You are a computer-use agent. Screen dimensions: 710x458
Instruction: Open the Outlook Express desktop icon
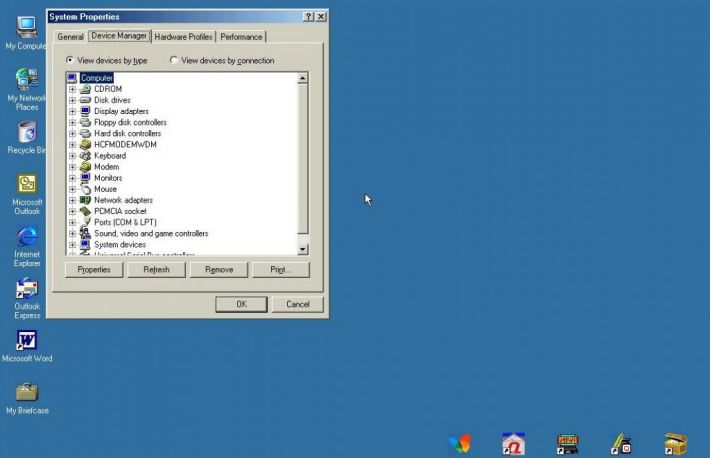(x=27, y=290)
